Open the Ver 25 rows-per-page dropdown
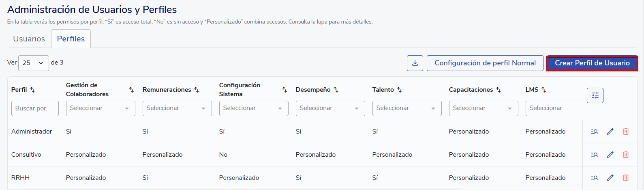Screen dimensions: 644x190 click(33, 63)
